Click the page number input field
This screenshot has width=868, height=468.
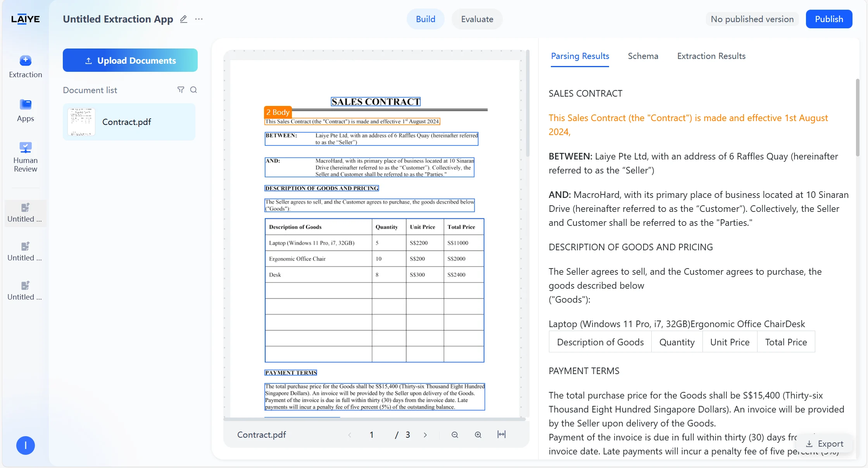(x=371, y=435)
